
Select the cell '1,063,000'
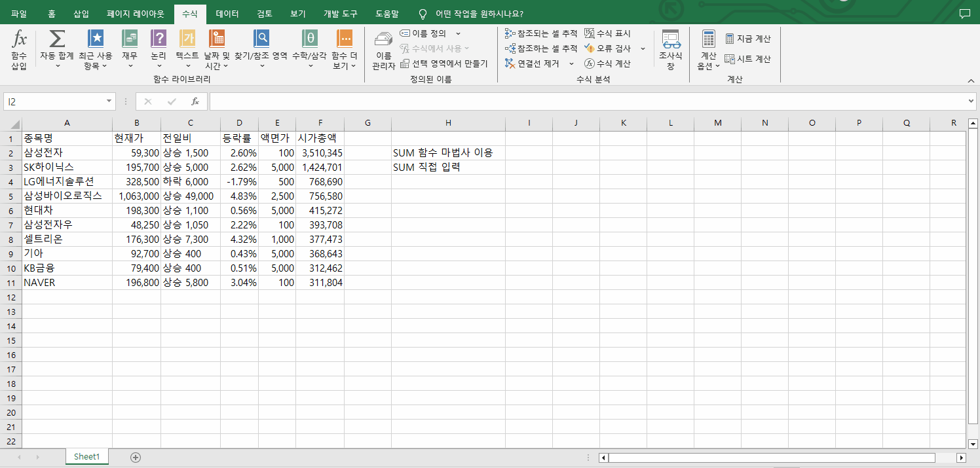(136, 196)
